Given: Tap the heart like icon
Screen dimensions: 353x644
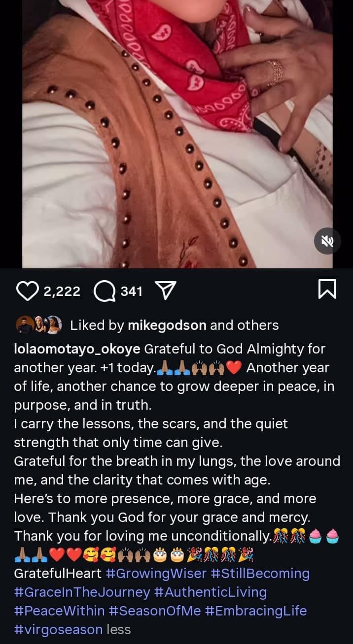Looking at the screenshot, I should [28, 291].
